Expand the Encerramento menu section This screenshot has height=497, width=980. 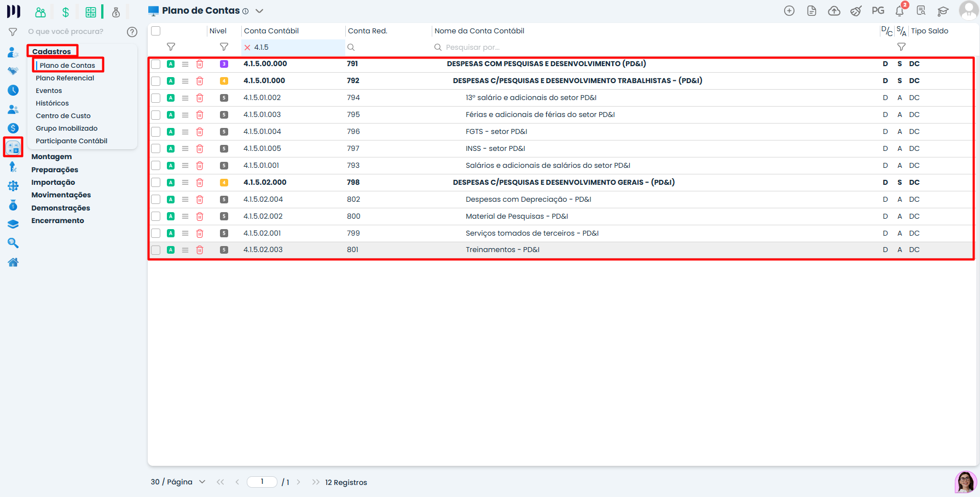pyautogui.click(x=57, y=221)
